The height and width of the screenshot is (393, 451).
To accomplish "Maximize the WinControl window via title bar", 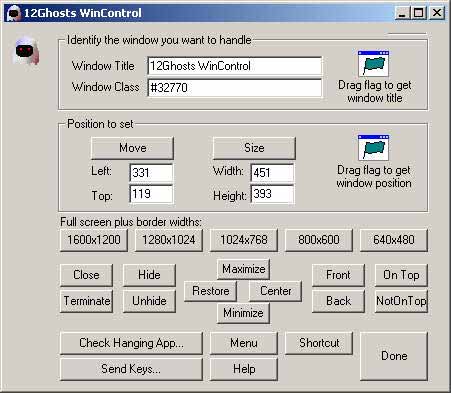I will coord(418,13).
